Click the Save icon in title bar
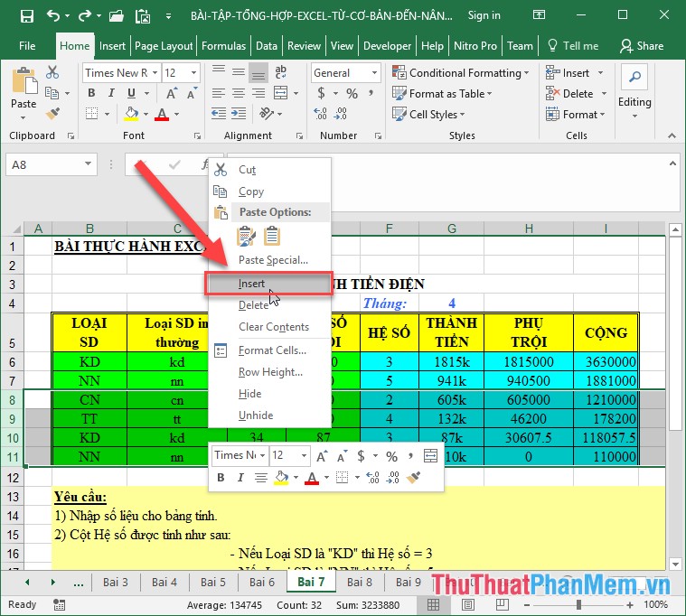This screenshot has height=616, width=686. point(27,16)
